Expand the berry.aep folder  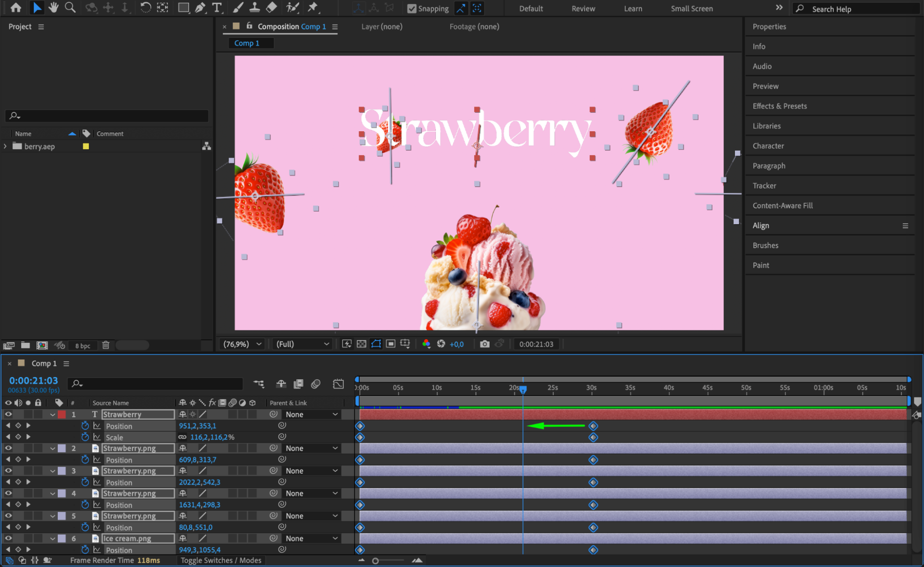click(6, 146)
